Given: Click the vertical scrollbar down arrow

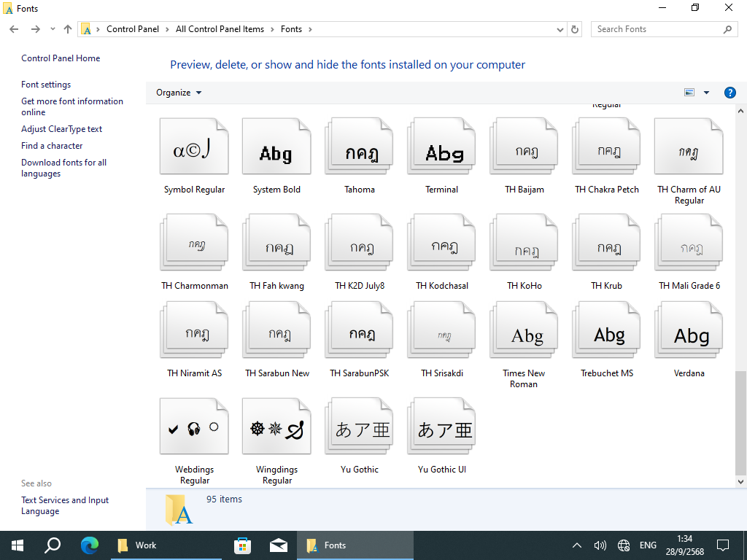Looking at the screenshot, I should (740, 482).
